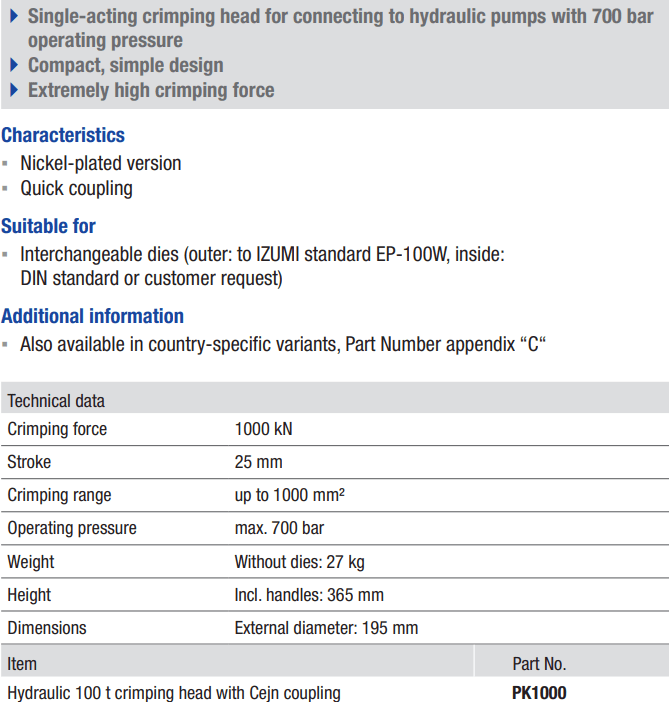669x702 pixels.
Task: Select the "max. 700 bar" operating pressure value
Action: tap(279, 528)
